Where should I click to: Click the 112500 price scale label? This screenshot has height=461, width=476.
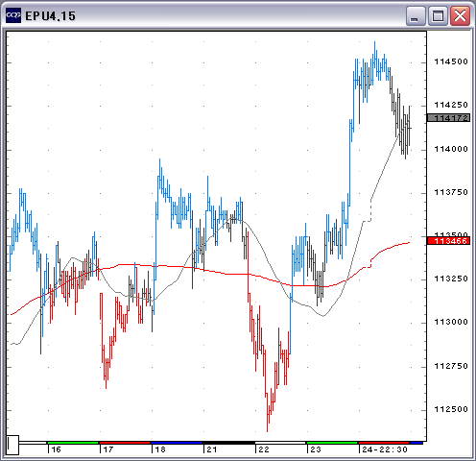click(451, 409)
